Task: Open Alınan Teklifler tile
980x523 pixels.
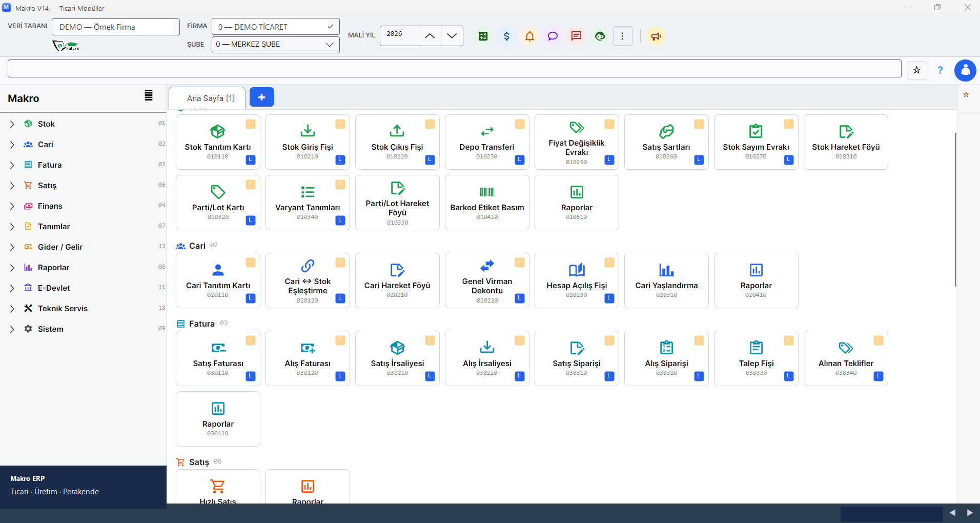Action: pyautogui.click(x=846, y=358)
